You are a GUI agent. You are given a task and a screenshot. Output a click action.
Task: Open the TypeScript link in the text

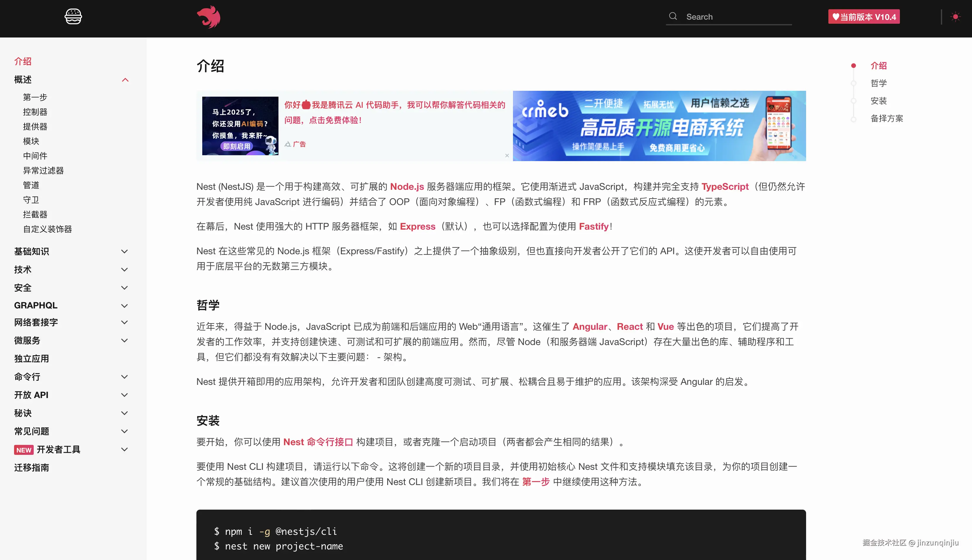[x=725, y=187]
